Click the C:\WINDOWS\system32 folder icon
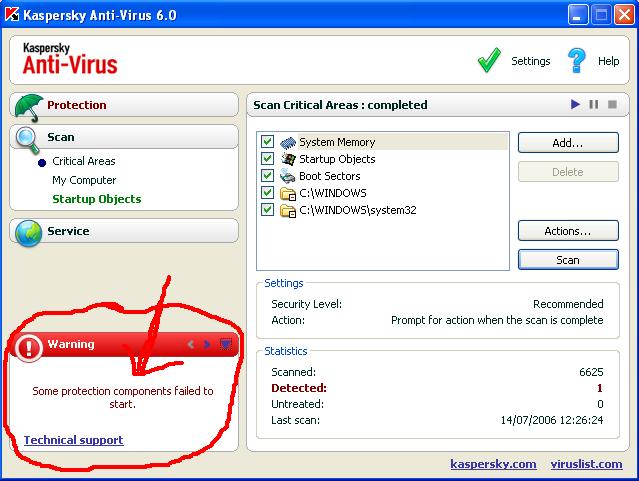This screenshot has height=481, width=639. (288, 210)
